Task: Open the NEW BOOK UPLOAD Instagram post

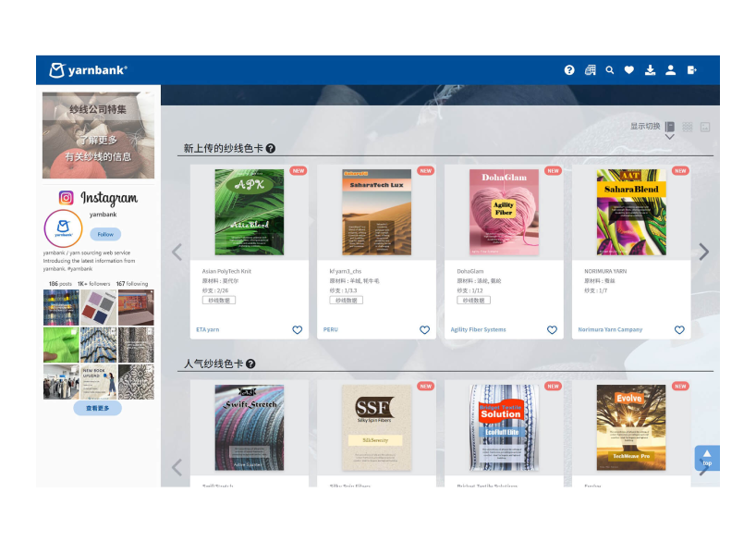Action: 98,381
